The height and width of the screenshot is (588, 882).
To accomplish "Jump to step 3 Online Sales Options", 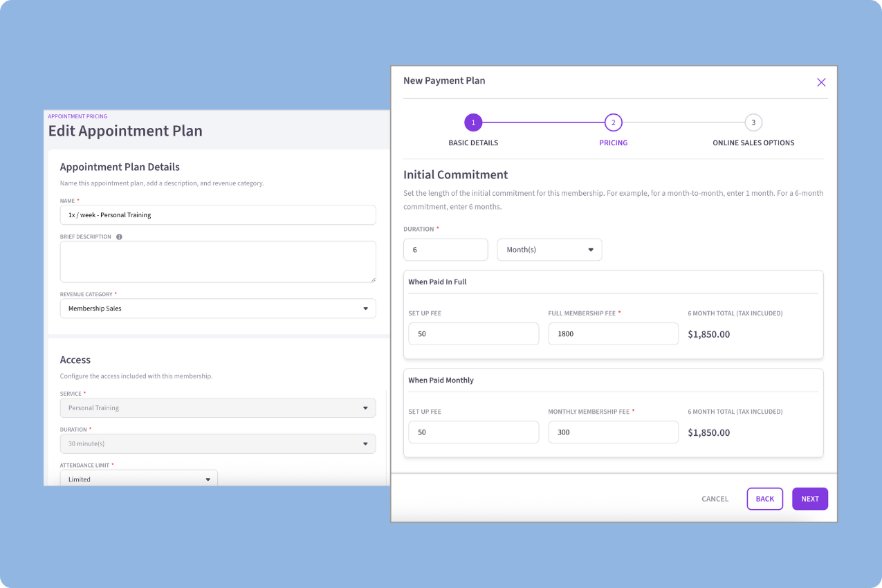I will (x=753, y=123).
